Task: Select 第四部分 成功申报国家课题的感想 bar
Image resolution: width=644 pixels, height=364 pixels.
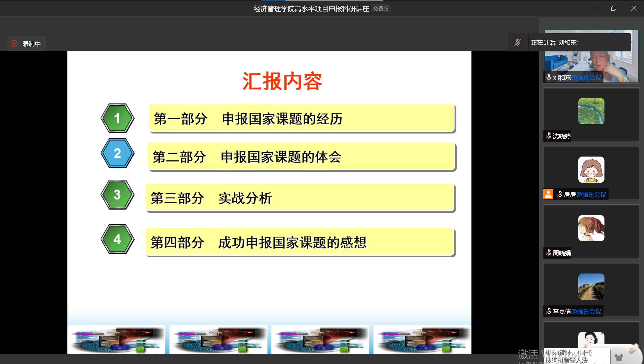Action: tap(300, 242)
